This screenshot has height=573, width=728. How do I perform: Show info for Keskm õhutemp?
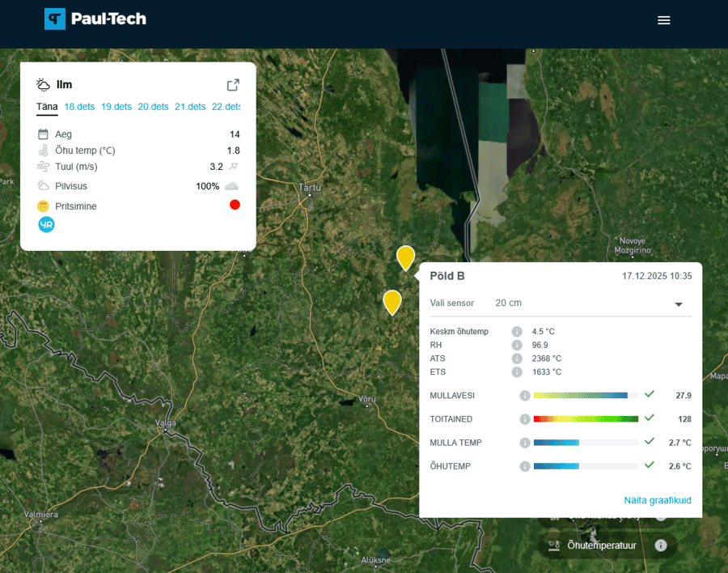[x=517, y=332]
